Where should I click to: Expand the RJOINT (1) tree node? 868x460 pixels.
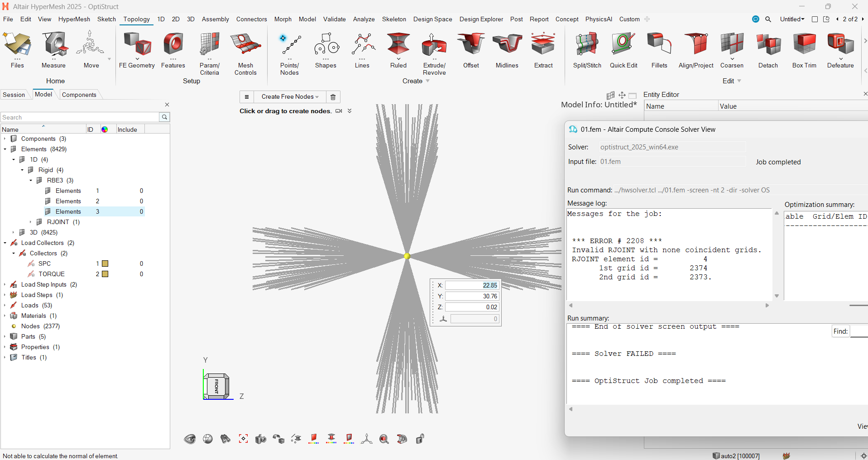(x=30, y=222)
